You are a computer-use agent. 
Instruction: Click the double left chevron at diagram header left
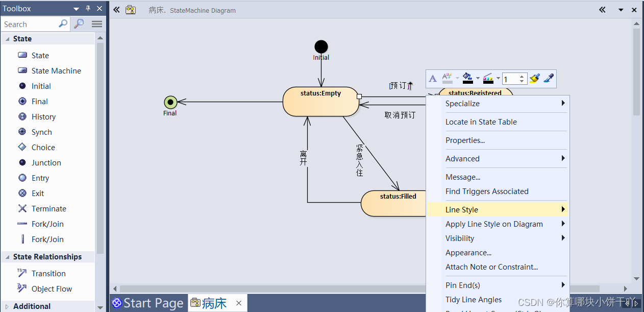pos(116,10)
